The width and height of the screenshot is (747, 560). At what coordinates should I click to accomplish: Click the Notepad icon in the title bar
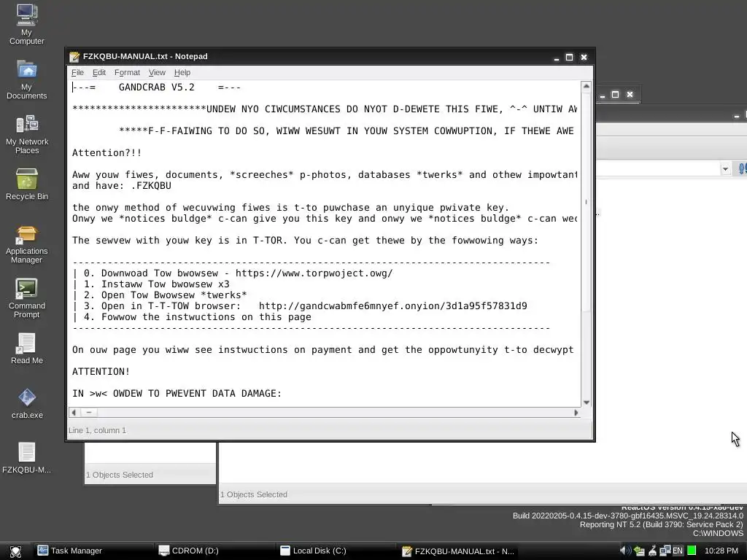(74, 57)
